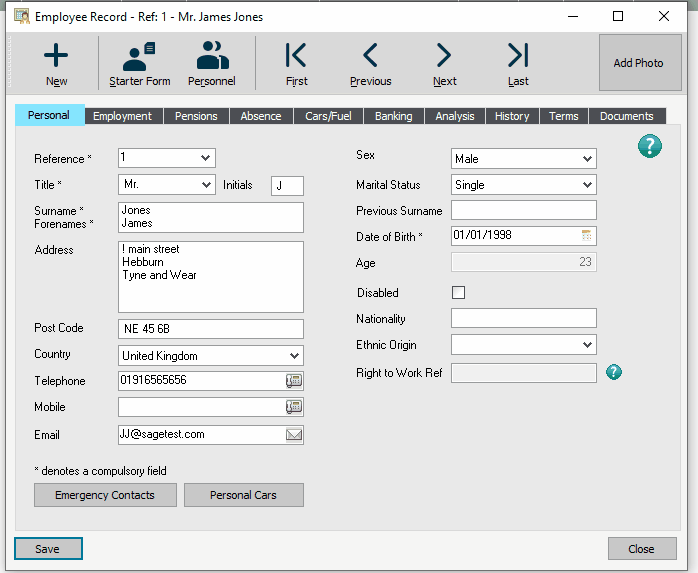Click the Email envelope icon
The height and width of the screenshot is (573, 698).
click(x=294, y=435)
